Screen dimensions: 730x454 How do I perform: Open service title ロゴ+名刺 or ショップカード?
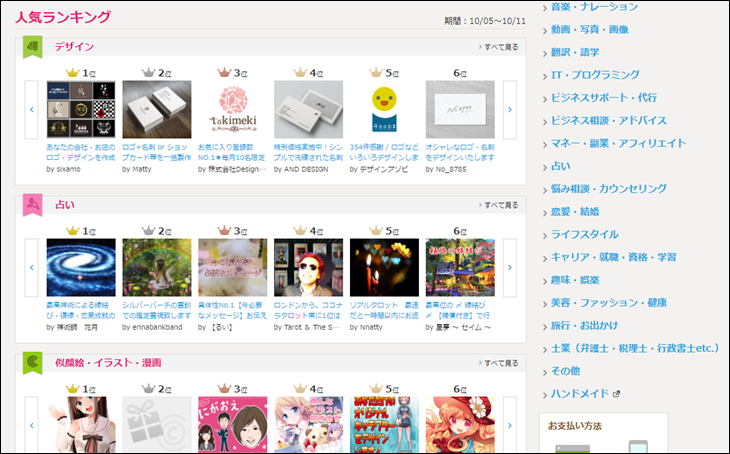pyautogui.click(x=156, y=152)
